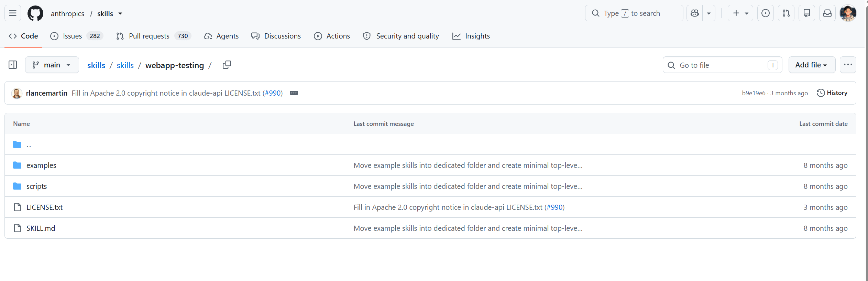Click the Go to file input
This screenshot has width=868, height=281.
[x=722, y=65]
